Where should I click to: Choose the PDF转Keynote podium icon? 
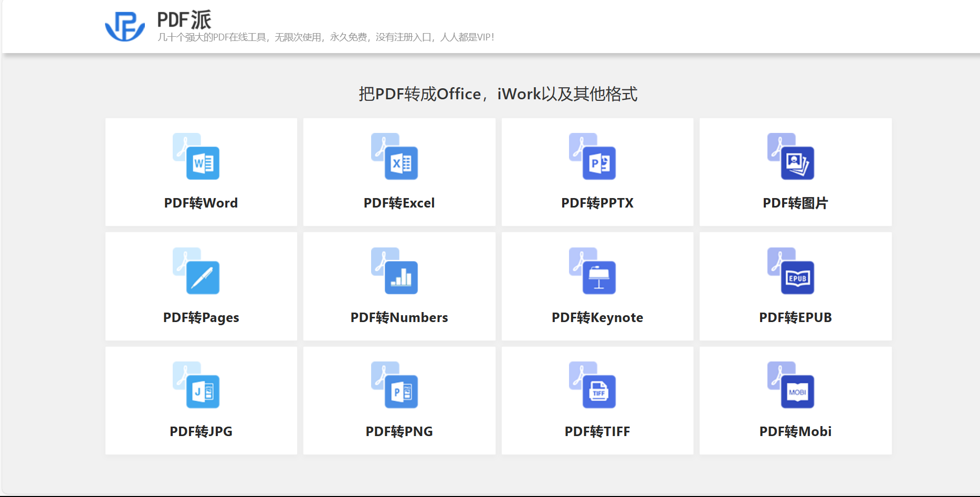point(593,271)
